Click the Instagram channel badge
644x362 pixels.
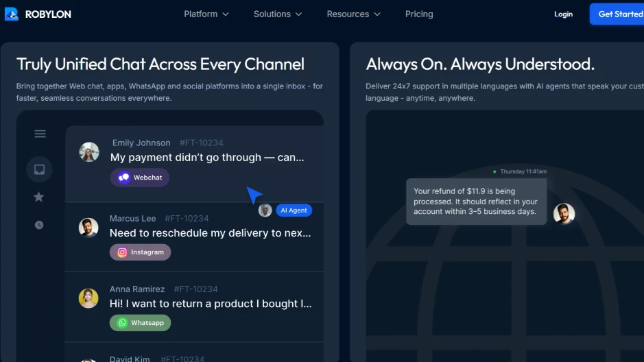point(140,252)
